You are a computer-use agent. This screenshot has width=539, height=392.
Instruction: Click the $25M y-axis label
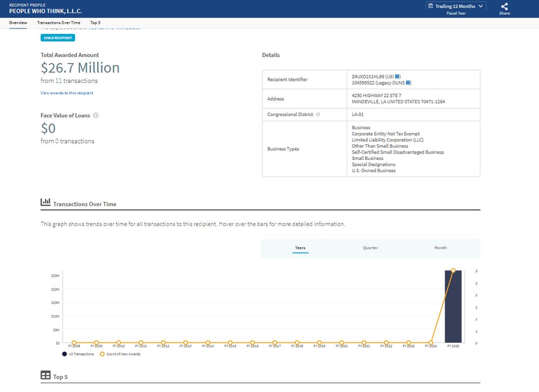[x=56, y=276]
